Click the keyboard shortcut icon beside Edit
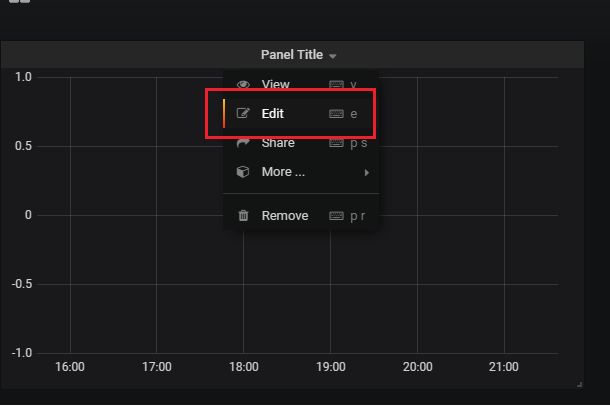This screenshot has height=407, width=610. pos(336,114)
